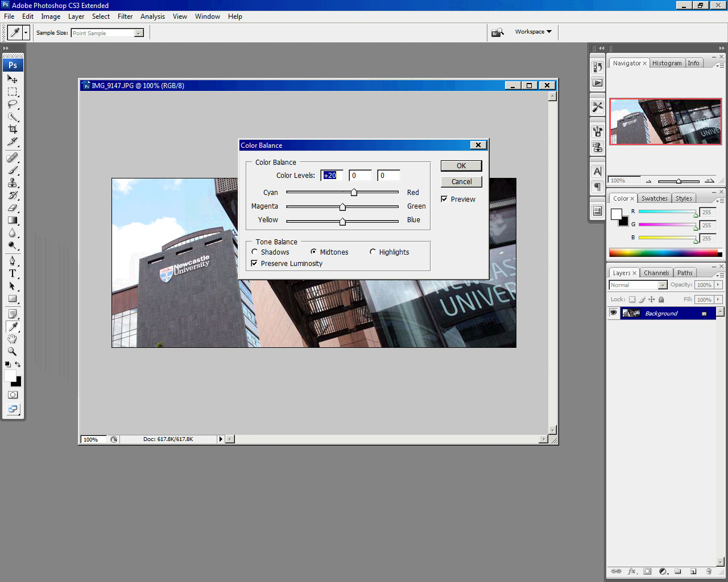Viewport: 728px width, 582px height.
Task: Select the Highlights tone radio button
Action: point(373,252)
